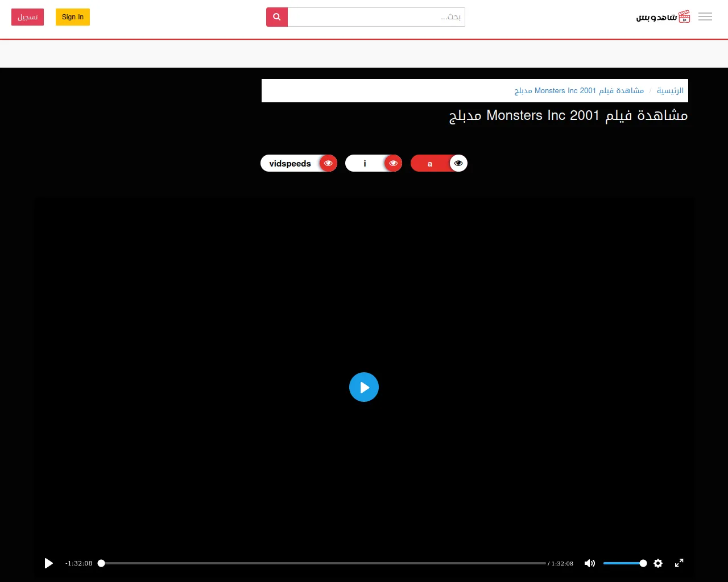Click the red search magnifier button
The image size is (728, 582).
click(x=277, y=17)
